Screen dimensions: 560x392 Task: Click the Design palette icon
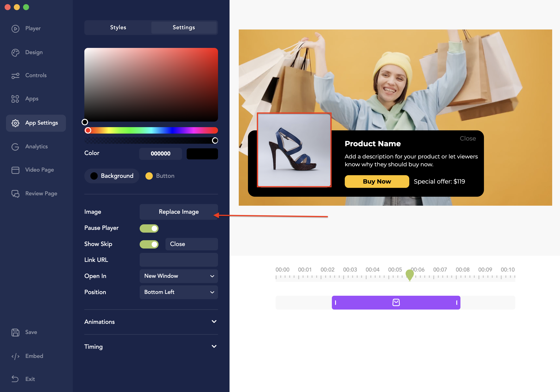click(15, 53)
